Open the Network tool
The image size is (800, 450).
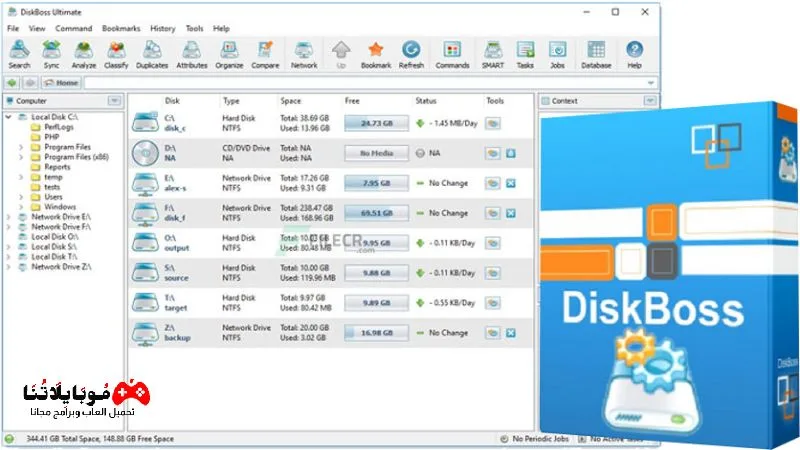304,55
